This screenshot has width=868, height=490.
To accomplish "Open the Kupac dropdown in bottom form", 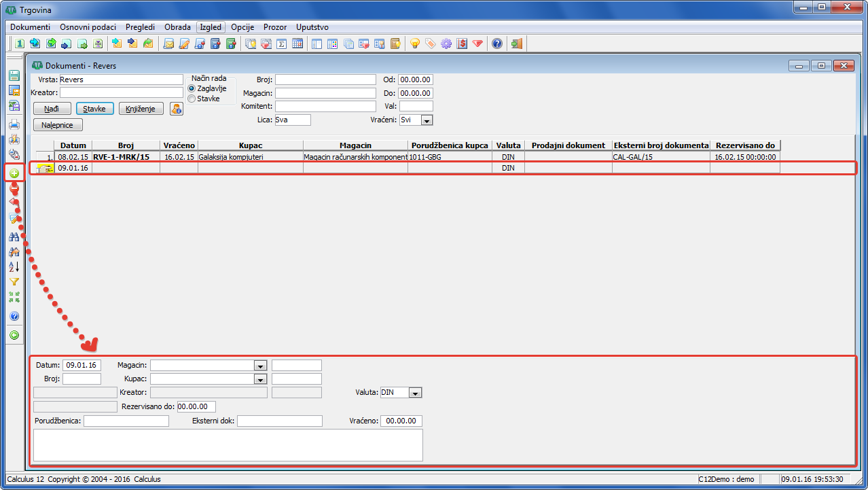I will [259, 379].
